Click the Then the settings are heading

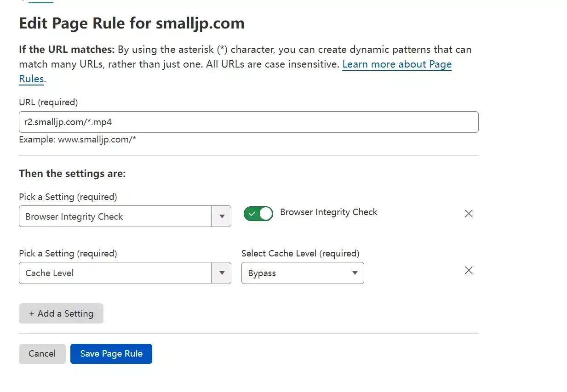(72, 174)
